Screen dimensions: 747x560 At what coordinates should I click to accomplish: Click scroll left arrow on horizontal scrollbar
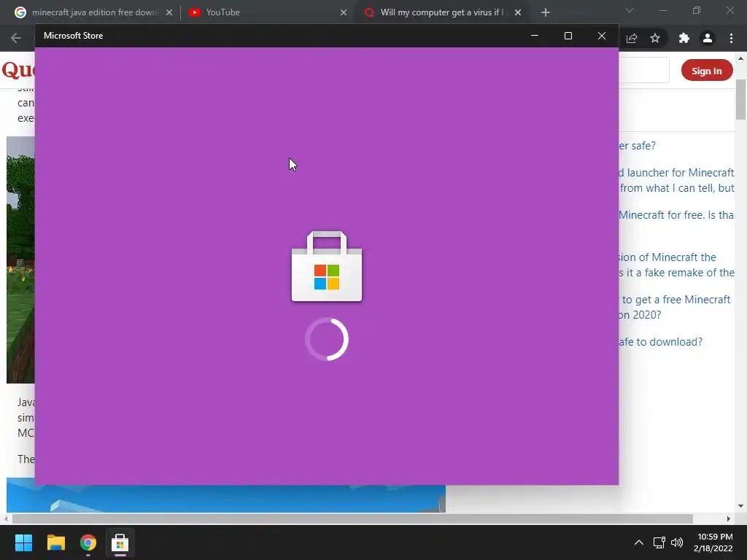6,518
